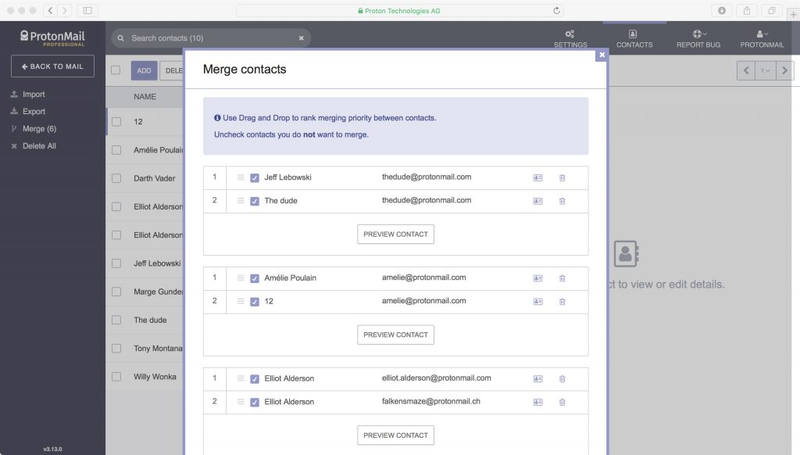Go to next contacts page
The height and width of the screenshot is (455, 800).
[x=785, y=70]
